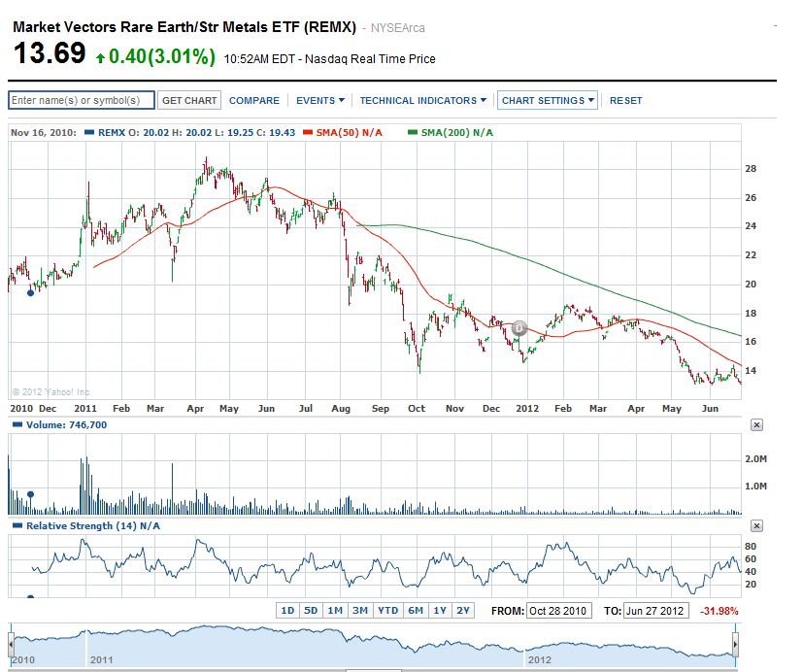Open the CHART SETTINGS dropdown

(x=548, y=100)
